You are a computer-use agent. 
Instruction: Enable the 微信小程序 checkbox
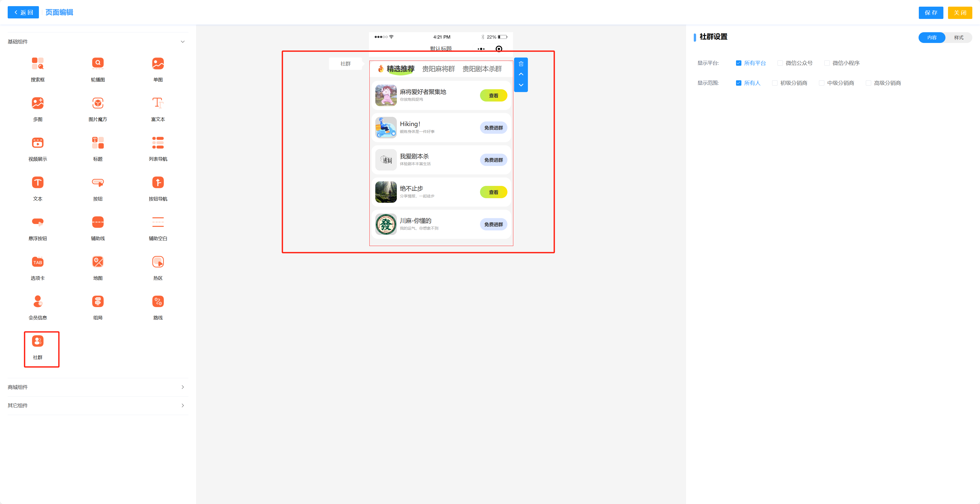[827, 63]
